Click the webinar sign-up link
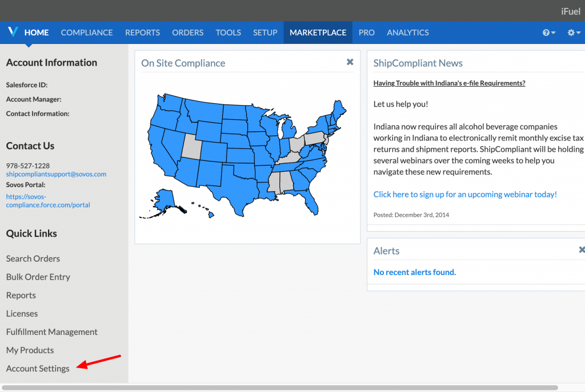Screen dimensions: 585x392 [465, 194]
